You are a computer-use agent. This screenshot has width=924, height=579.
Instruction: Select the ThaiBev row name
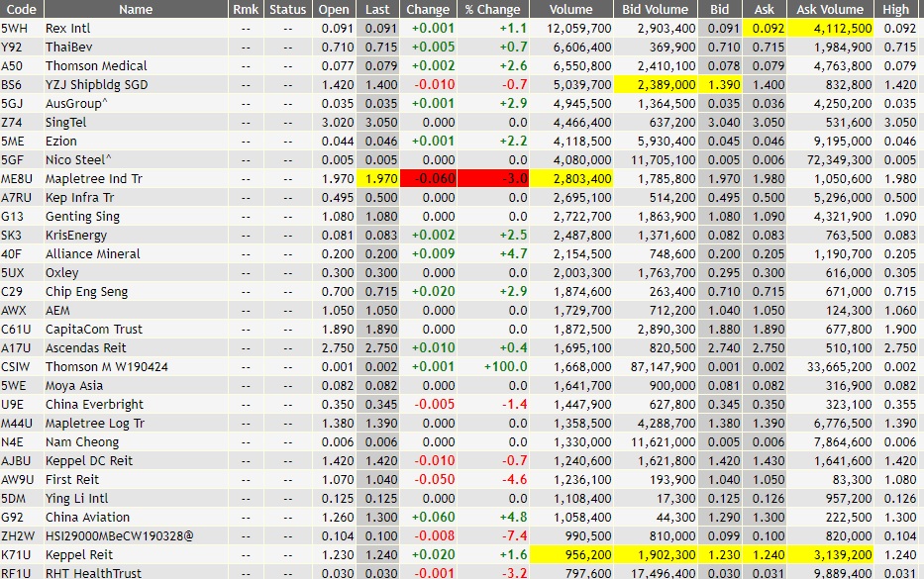click(x=69, y=48)
